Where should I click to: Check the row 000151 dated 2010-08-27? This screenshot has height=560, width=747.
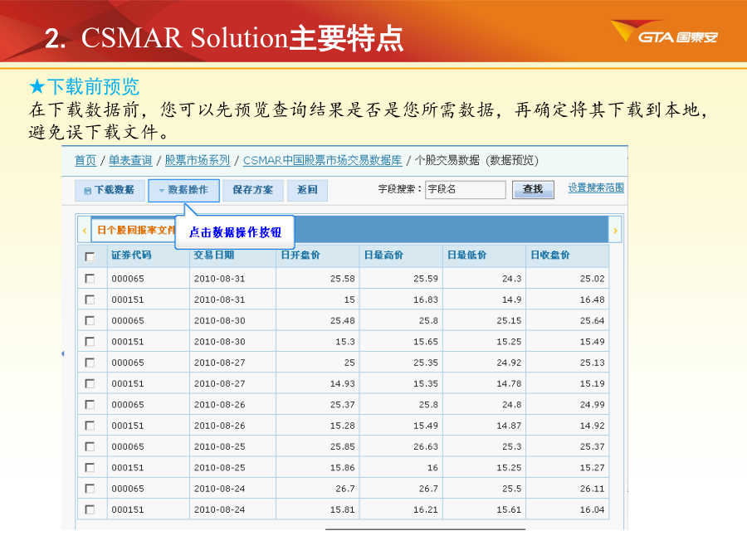(x=90, y=382)
